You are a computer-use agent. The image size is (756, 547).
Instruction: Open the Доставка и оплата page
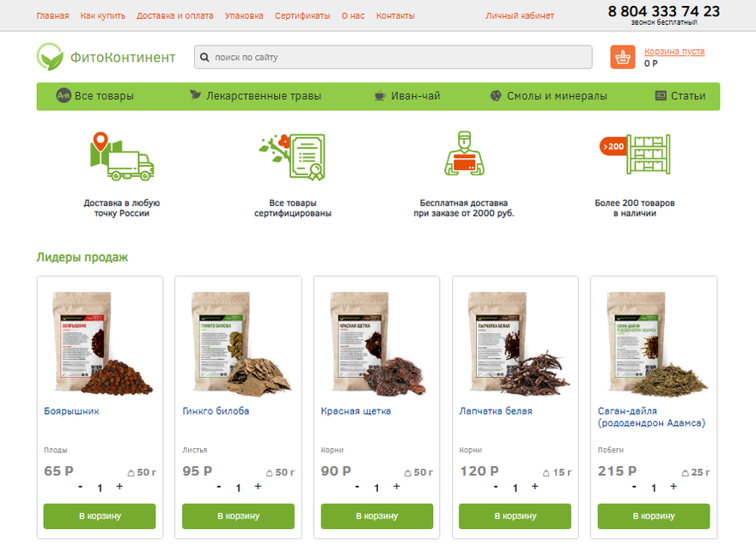[x=174, y=16]
